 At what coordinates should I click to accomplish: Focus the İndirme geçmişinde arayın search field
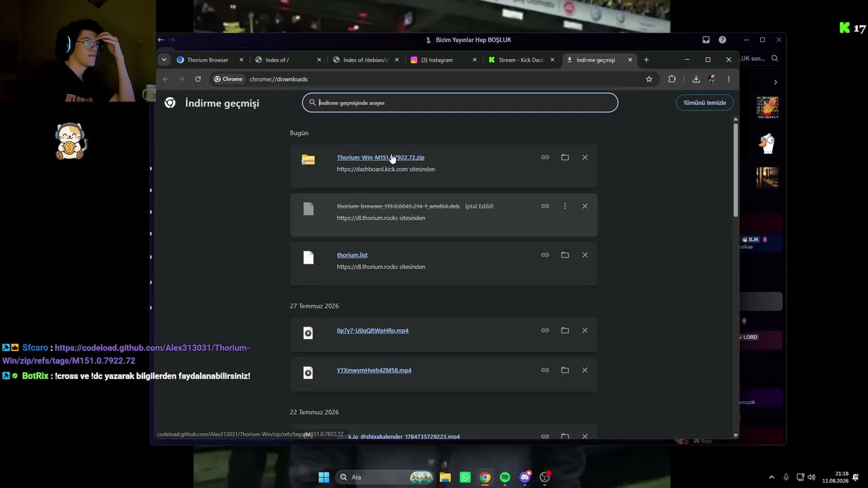pyautogui.click(x=460, y=102)
